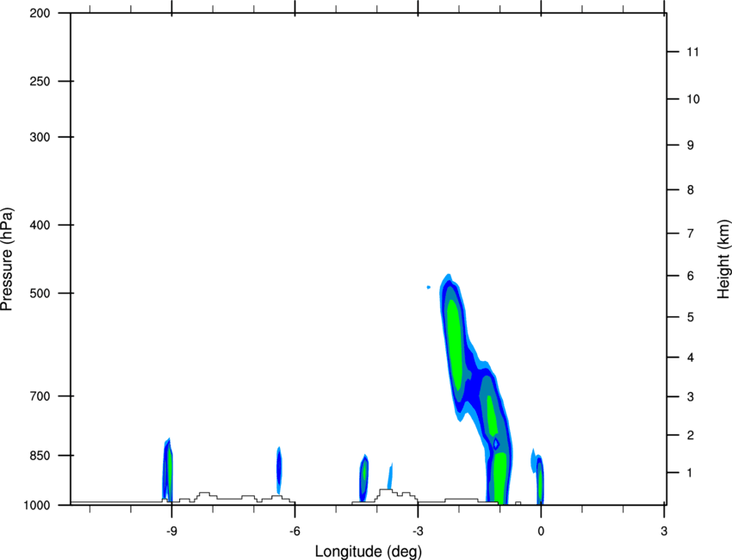The image size is (732, 560).
Task: Click the narrow blue plume near longitude -6
Action: pyautogui.click(x=279, y=470)
